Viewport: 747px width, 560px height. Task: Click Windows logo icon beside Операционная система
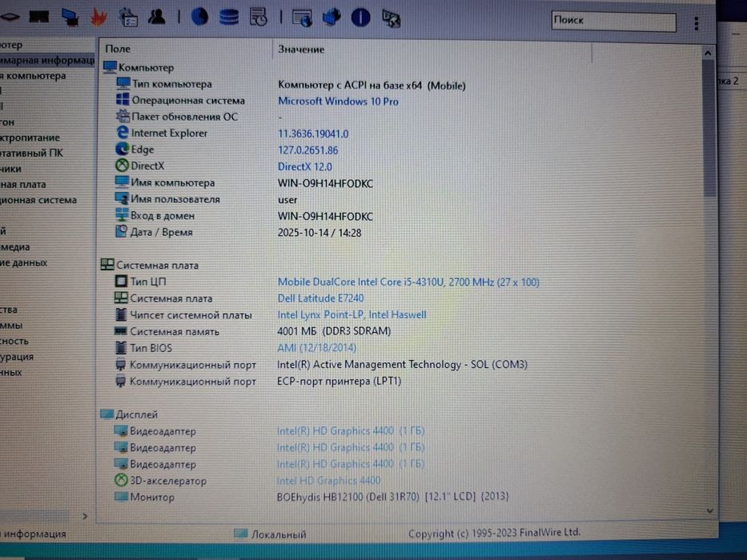click(x=122, y=99)
